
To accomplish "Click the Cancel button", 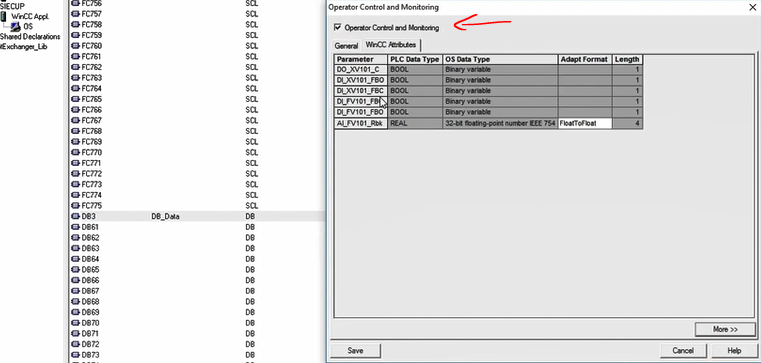I will point(683,350).
